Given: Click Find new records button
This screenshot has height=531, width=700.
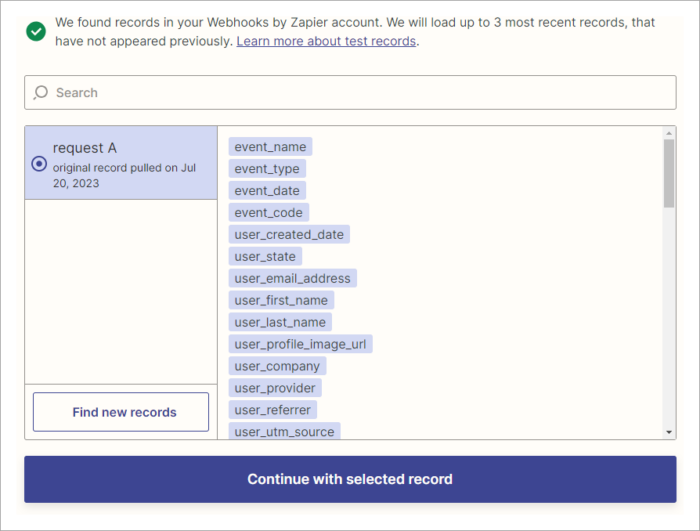Looking at the screenshot, I should click(121, 412).
